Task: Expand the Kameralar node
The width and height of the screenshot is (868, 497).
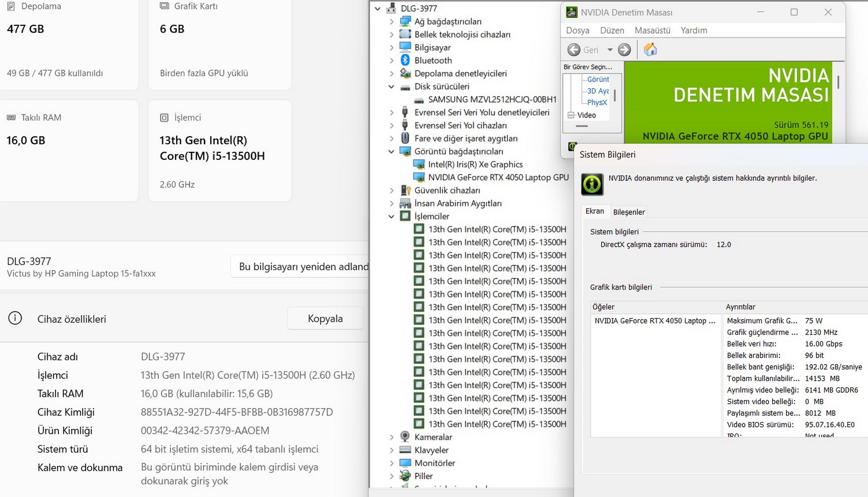Action: point(391,437)
